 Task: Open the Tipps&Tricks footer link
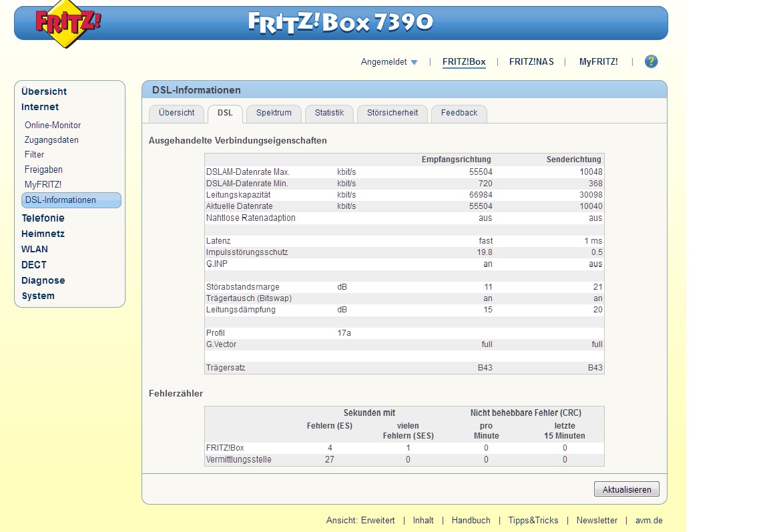pos(533,520)
